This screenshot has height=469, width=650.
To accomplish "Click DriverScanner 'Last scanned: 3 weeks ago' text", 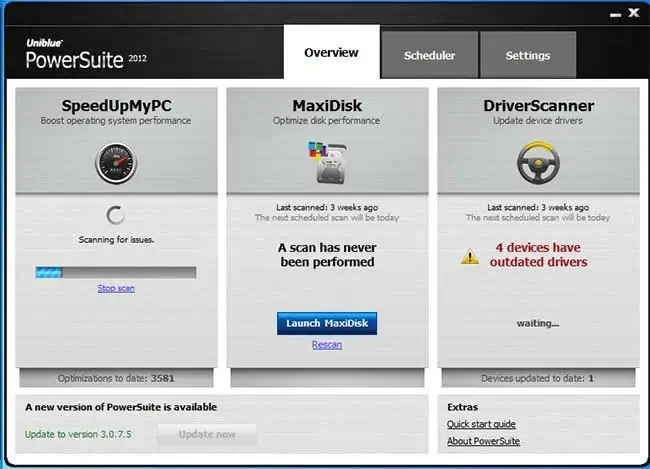I will (x=538, y=207).
